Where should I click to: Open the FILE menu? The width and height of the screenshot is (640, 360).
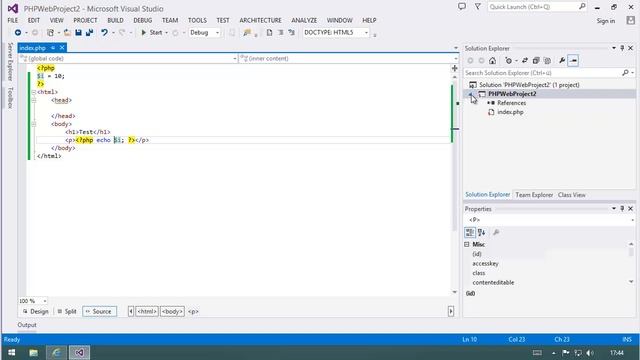tap(13, 20)
